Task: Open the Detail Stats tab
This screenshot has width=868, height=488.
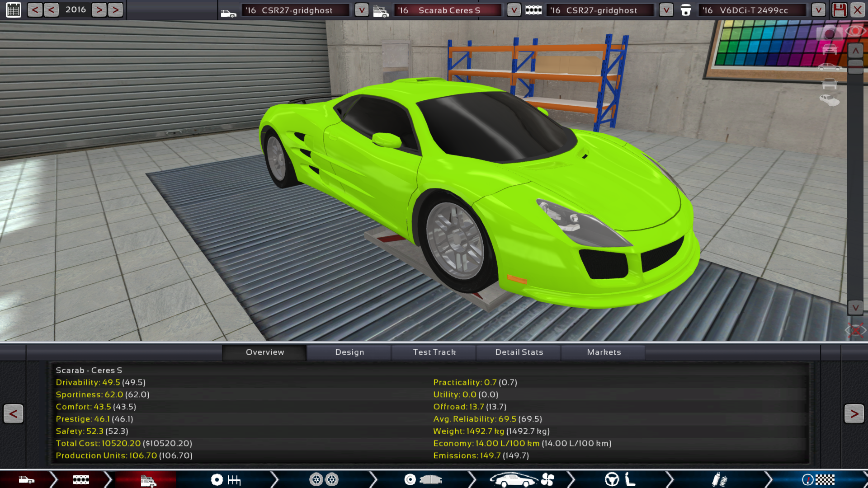Action: point(519,352)
